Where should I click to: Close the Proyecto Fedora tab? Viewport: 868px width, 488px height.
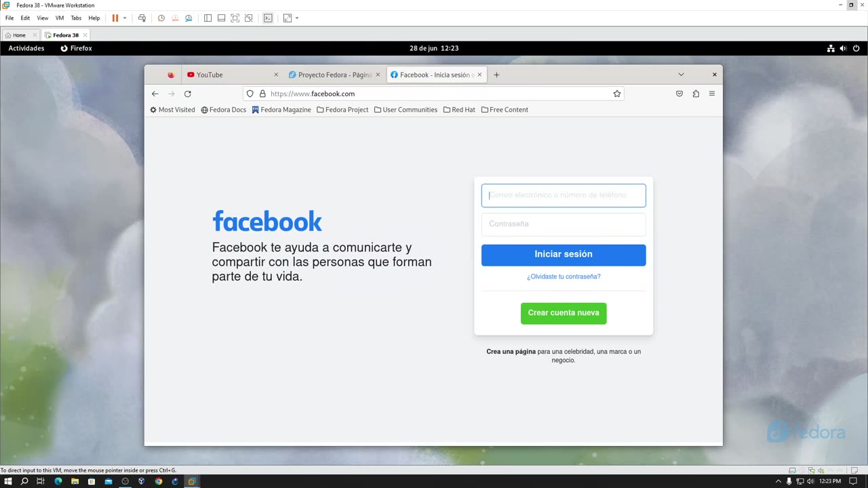(x=378, y=75)
